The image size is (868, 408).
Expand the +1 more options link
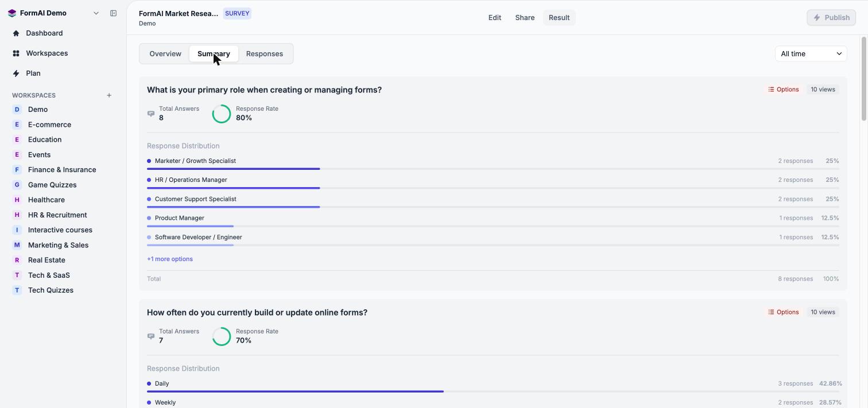point(170,259)
